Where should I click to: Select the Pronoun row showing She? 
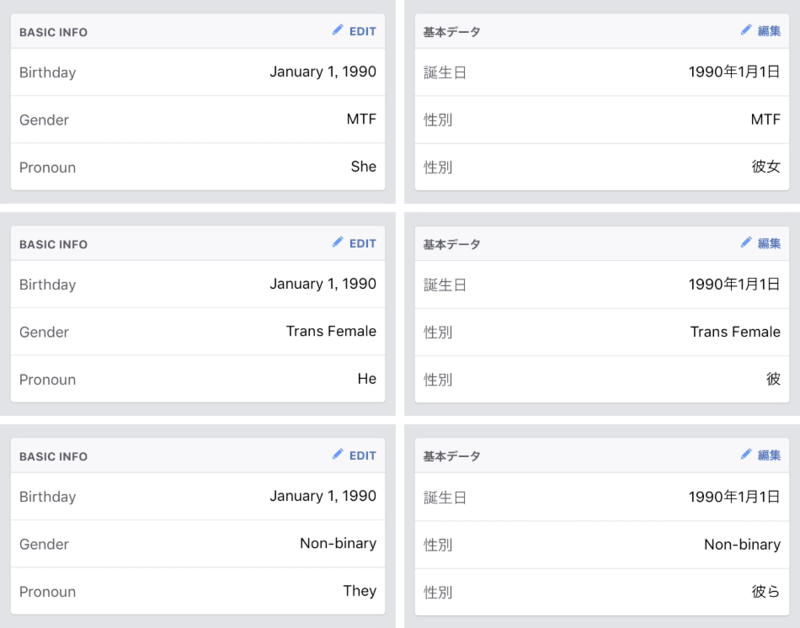click(198, 167)
